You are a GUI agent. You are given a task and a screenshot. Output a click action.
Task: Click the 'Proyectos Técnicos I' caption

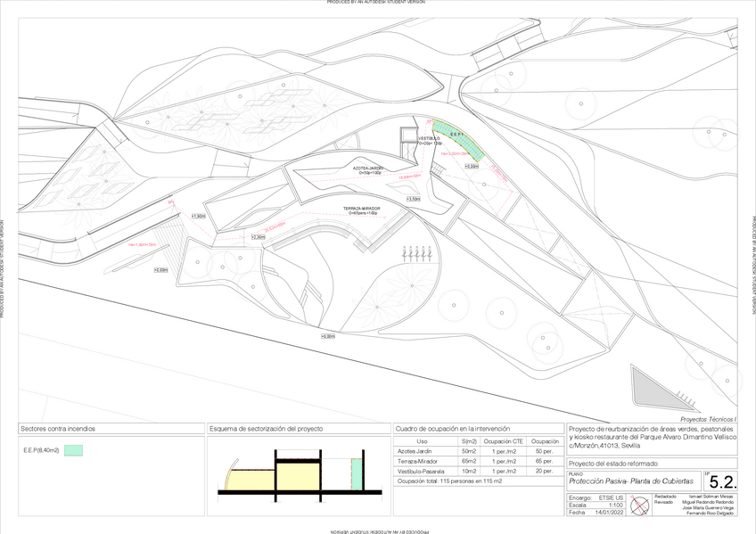coord(708,420)
